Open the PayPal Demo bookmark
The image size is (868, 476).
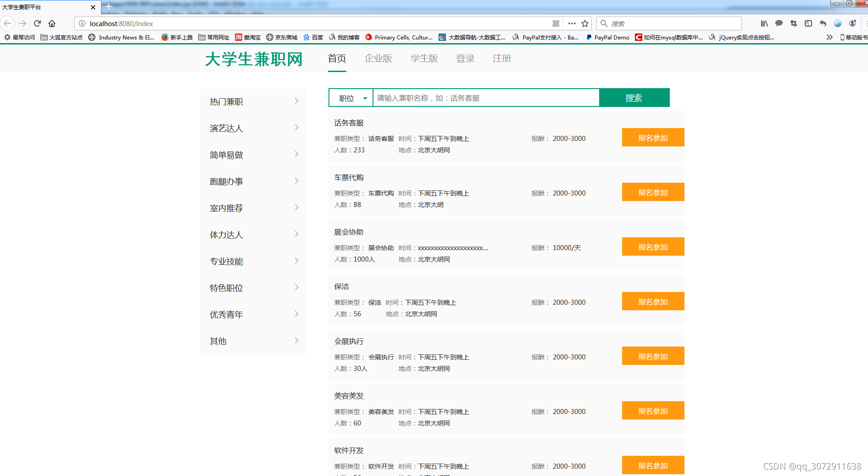pyautogui.click(x=607, y=37)
